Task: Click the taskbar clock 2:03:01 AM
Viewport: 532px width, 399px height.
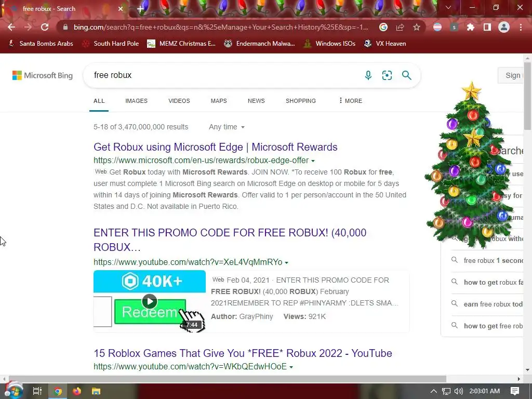Action: tap(485, 391)
